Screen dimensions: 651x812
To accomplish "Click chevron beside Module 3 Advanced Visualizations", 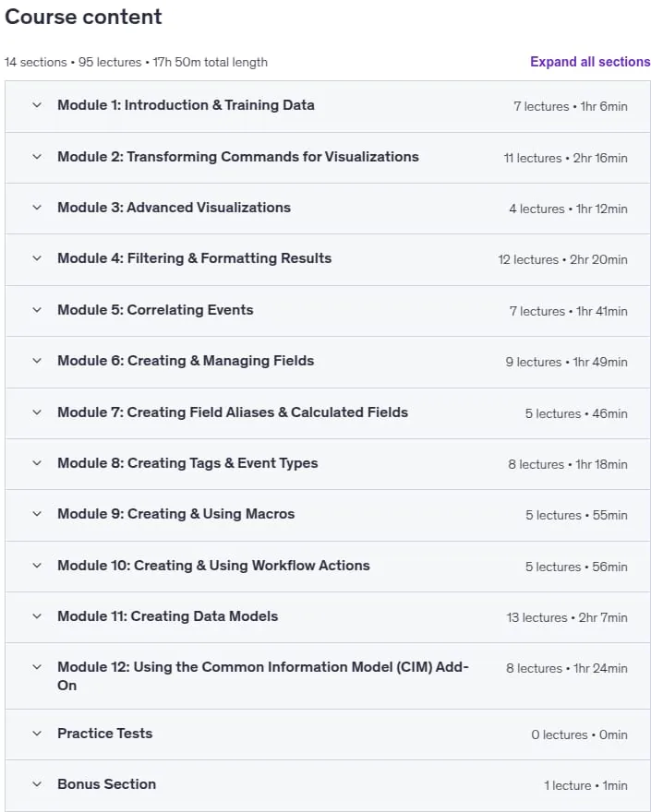I will (37, 207).
